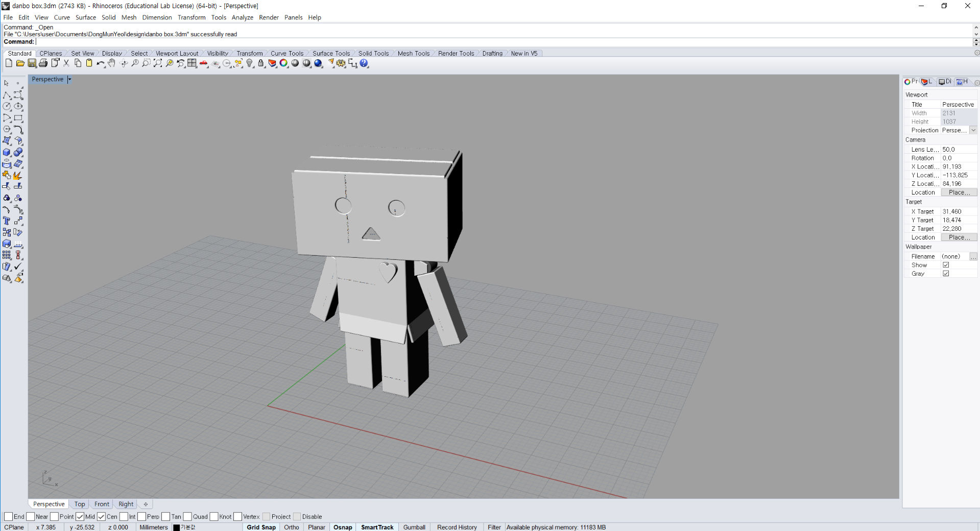The width and height of the screenshot is (980, 531).
Task: Click the Filter status bar button
Action: [x=494, y=527]
